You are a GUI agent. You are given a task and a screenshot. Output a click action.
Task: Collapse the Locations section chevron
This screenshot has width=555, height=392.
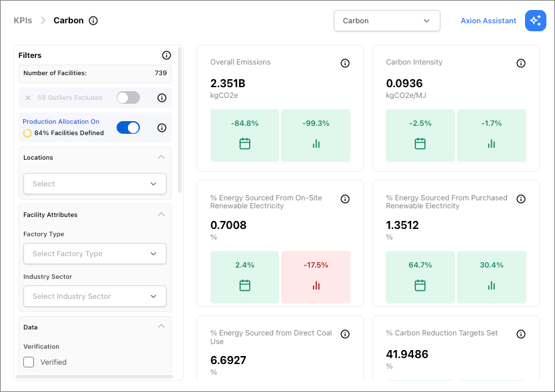[161, 157]
